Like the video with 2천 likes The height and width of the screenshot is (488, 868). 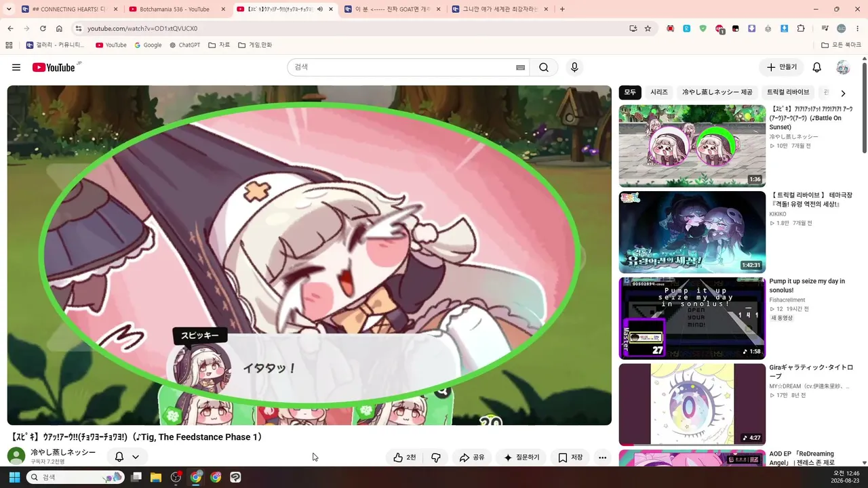click(x=405, y=457)
